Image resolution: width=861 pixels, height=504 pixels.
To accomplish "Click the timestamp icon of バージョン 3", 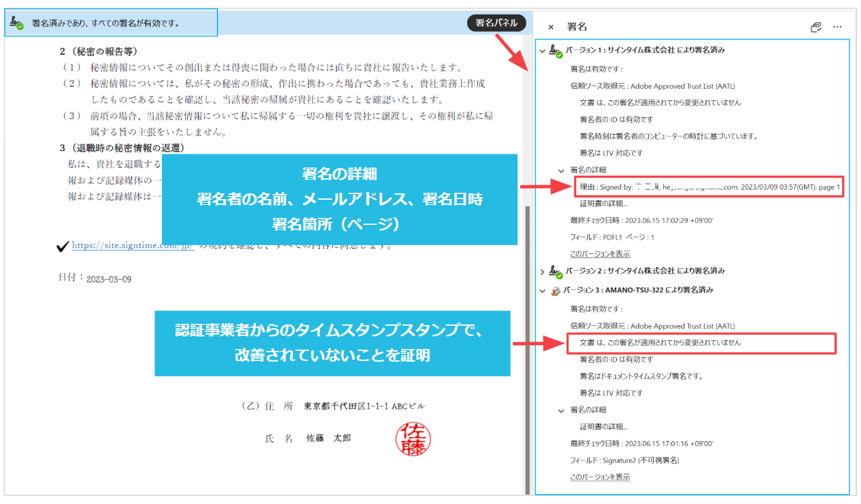I will point(556,290).
